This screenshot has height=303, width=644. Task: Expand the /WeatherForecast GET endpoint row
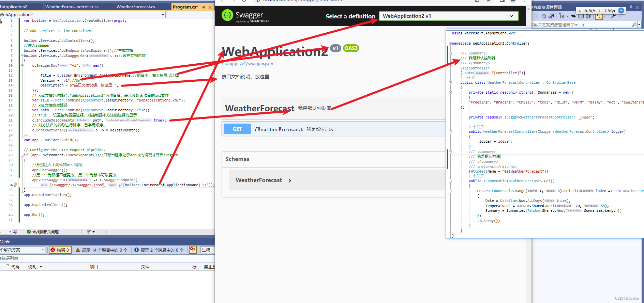pyautogui.click(x=334, y=129)
